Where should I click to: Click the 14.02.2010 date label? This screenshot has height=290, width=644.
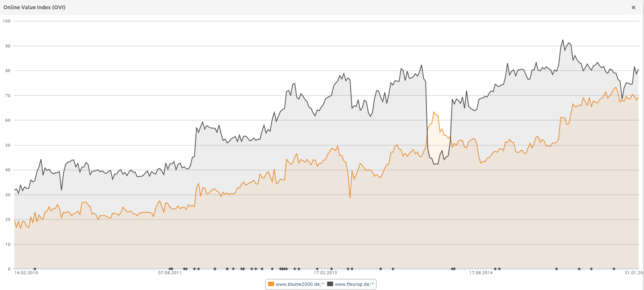[x=26, y=273]
